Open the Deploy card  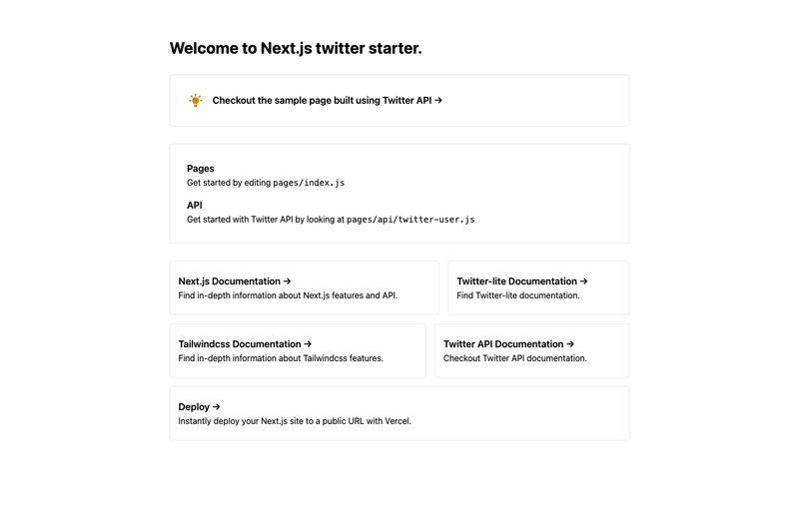coord(399,413)
